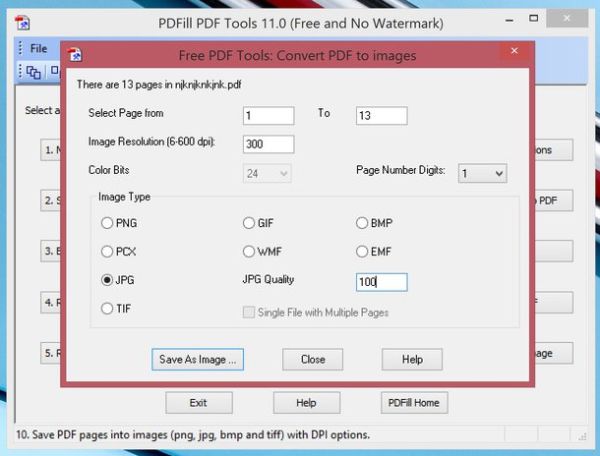This screenshot has width=600, height=456.
Task: Click the 'Color Bits' label
Action: click(109, 170)
